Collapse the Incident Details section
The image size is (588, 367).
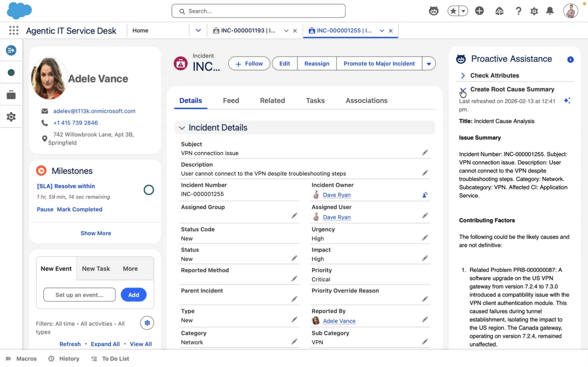(182, 128)
